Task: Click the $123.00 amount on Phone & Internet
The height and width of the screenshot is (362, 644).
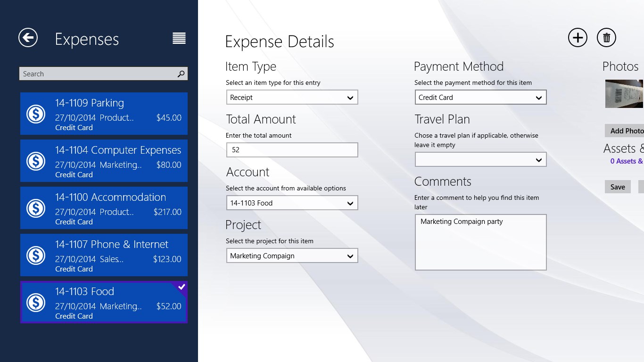Action: [x=167, y=259]
